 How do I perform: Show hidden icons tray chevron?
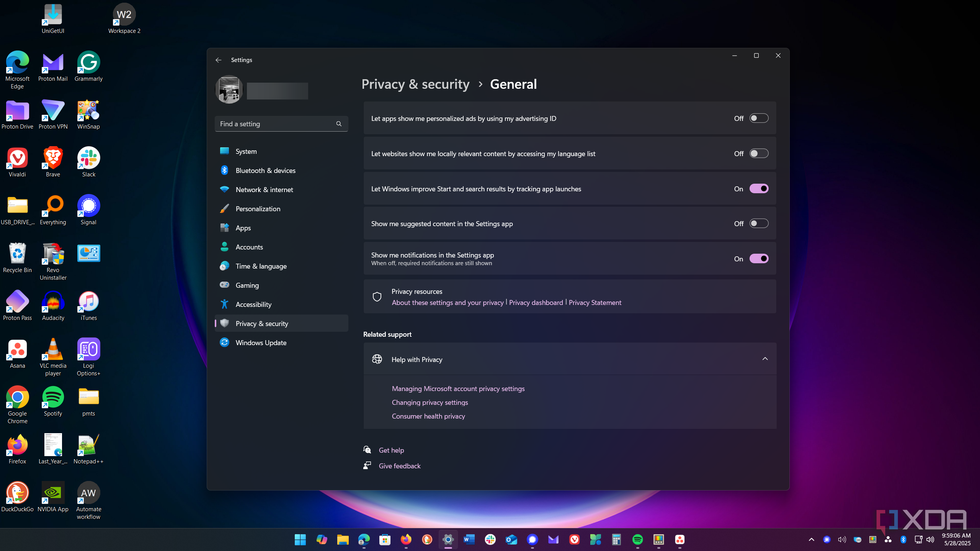[811, 540]
